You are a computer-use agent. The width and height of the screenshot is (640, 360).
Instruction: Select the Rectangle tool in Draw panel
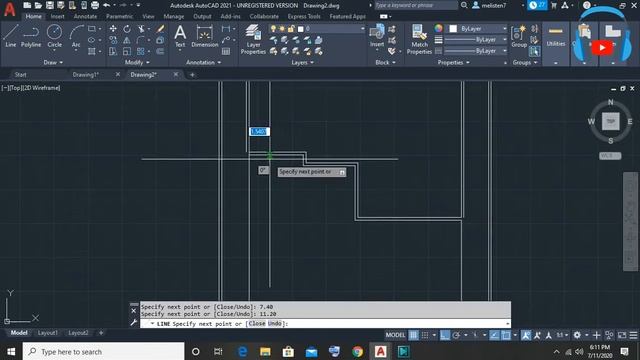(91, 29)
